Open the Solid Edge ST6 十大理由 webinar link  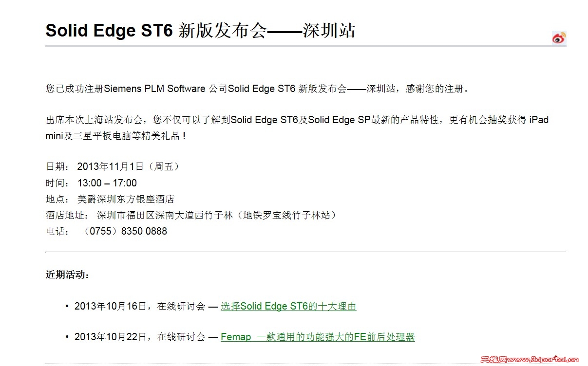[x=288, y=307]
